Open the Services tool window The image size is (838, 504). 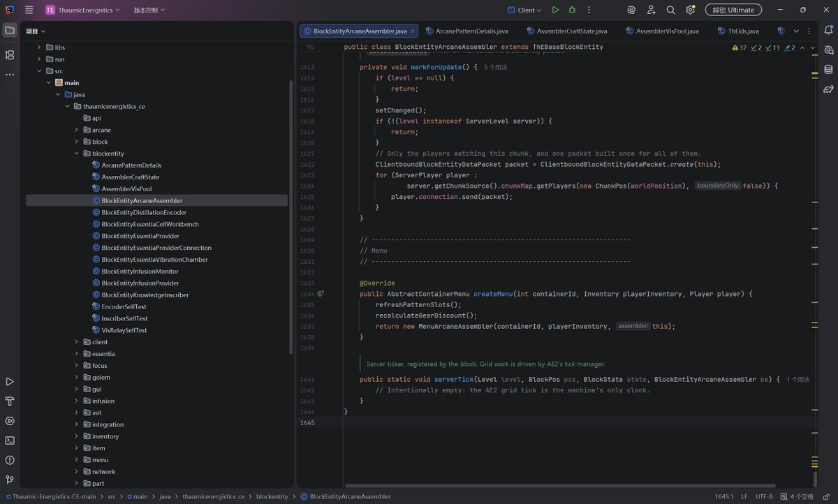pos(10,421)
